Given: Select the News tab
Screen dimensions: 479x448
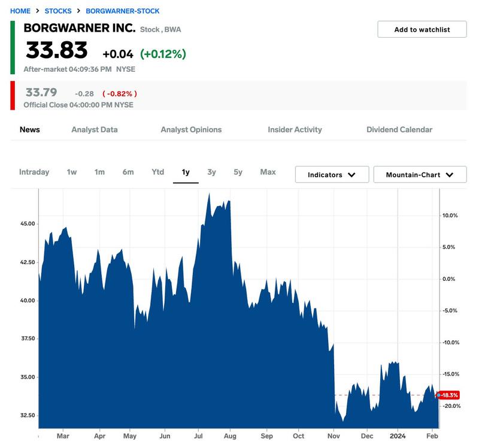Looking at the screenshot, I should point(29,129).
